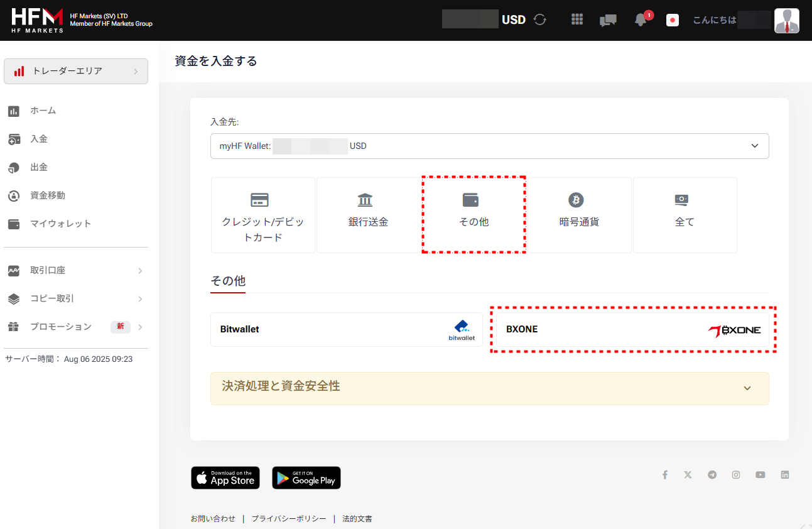Expand the 決済処理と資金安全性 section
This screenshot has width=812, height=529.
[490, 388]
